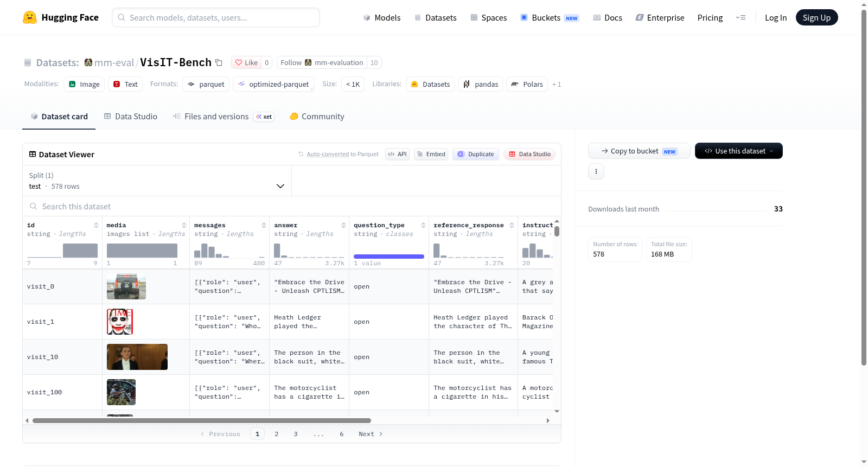
Task: Sort the id column
Action: [x=96, y=225]
